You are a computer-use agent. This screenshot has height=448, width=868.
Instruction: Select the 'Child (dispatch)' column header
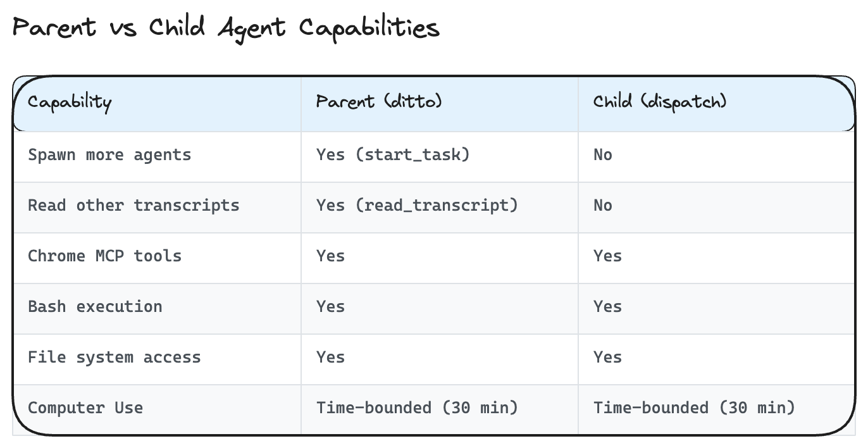(660, 102)
